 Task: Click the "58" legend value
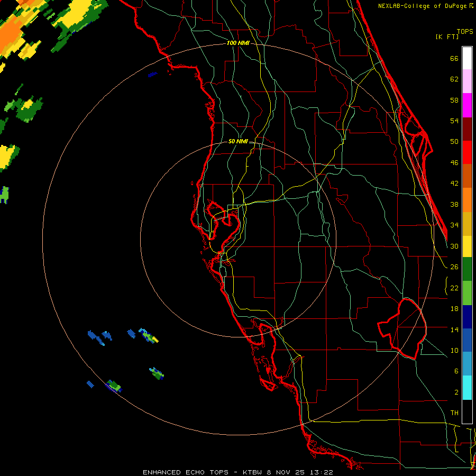click(x=454, y=100)
